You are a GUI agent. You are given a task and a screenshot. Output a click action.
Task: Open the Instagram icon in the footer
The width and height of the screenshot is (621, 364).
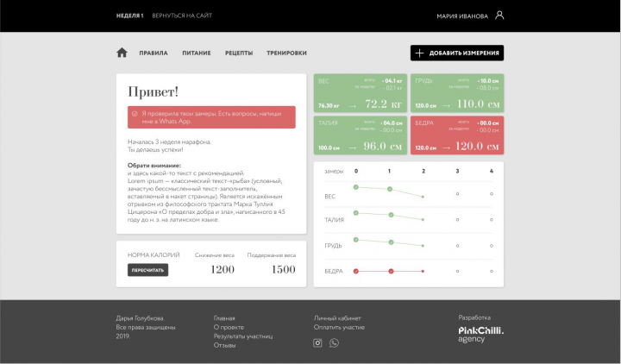(x=317, y=343)
